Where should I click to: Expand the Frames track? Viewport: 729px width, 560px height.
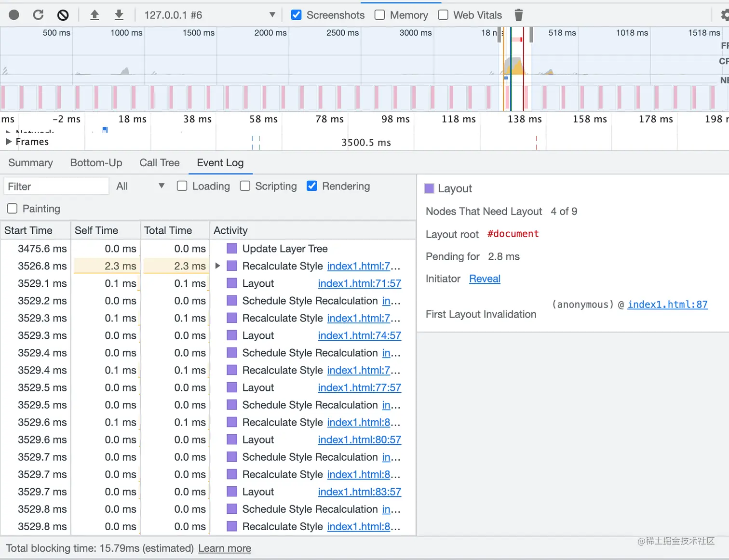[x=8, y=142]
